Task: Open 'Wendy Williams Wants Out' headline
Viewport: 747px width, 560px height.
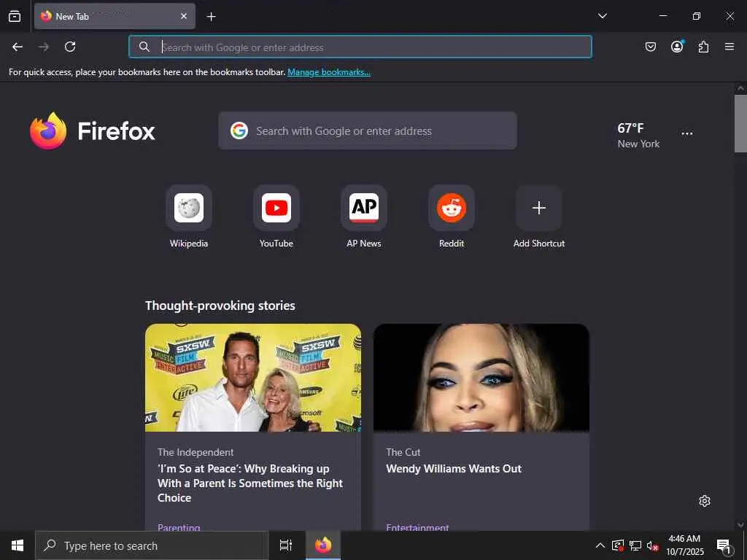Action: tap(454, 469)
